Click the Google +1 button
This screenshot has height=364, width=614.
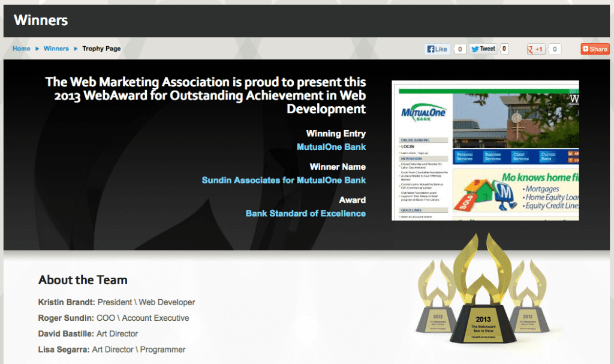(535, 49)
